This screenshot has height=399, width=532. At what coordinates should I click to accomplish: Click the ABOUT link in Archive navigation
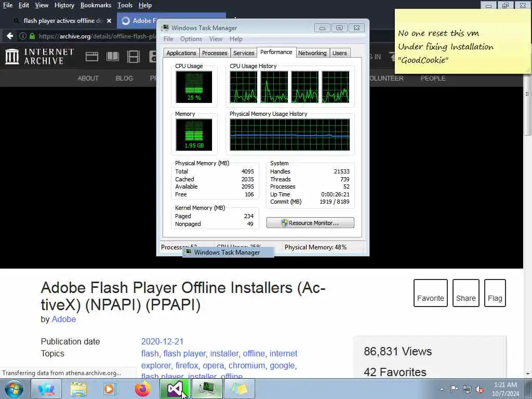point(88,78)
